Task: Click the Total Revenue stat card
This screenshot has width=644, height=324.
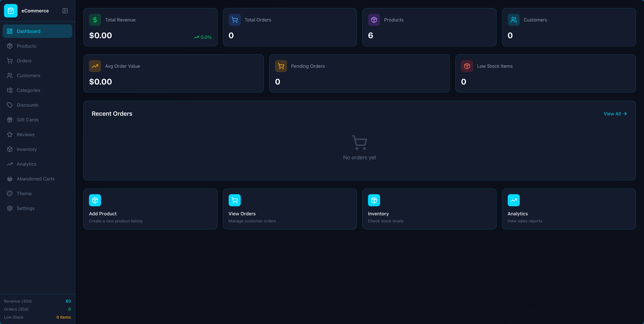Action: click(150, 27)
